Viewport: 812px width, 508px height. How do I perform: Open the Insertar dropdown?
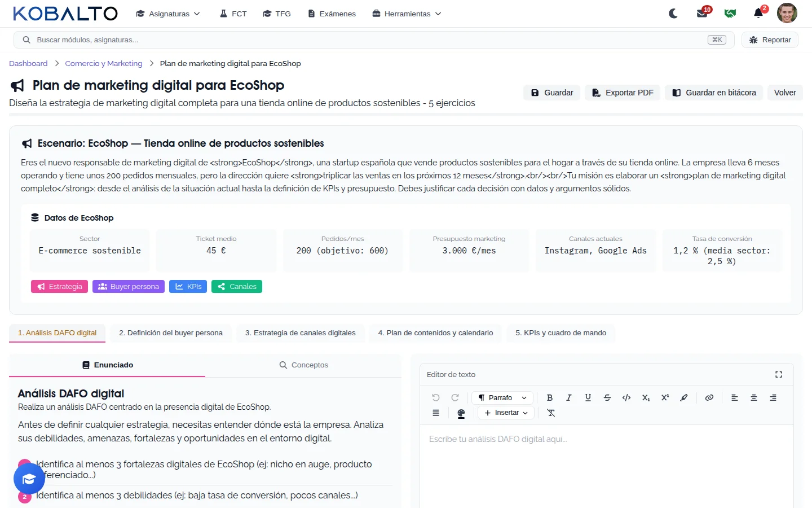(x=506, y=413)
